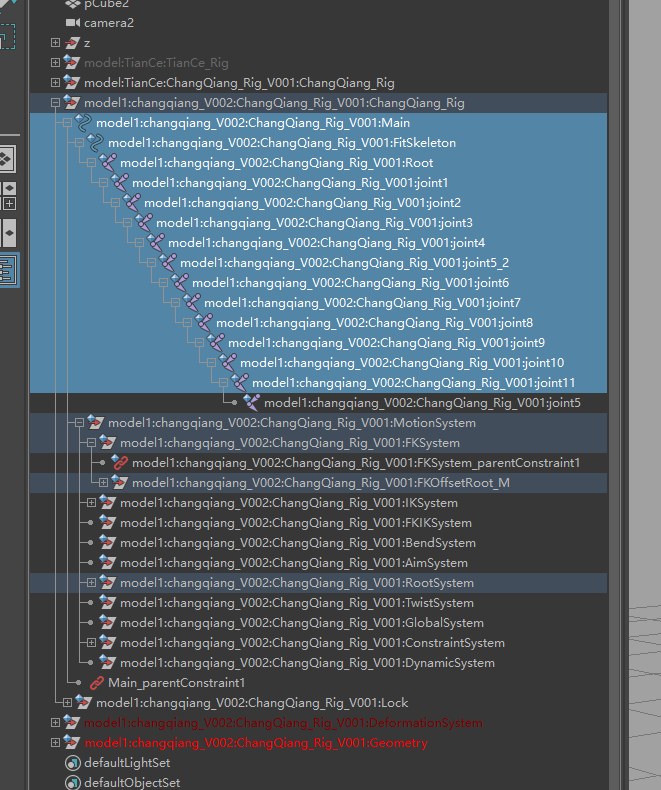Click the transform icon beside the Lock node
661x790 pixels.
point(84,702)
